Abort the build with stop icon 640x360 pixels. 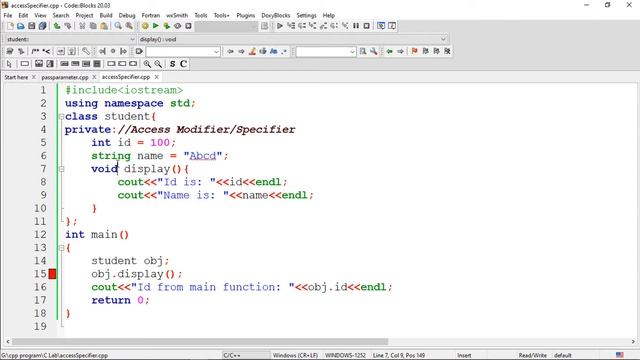click(x=188, y=26)
